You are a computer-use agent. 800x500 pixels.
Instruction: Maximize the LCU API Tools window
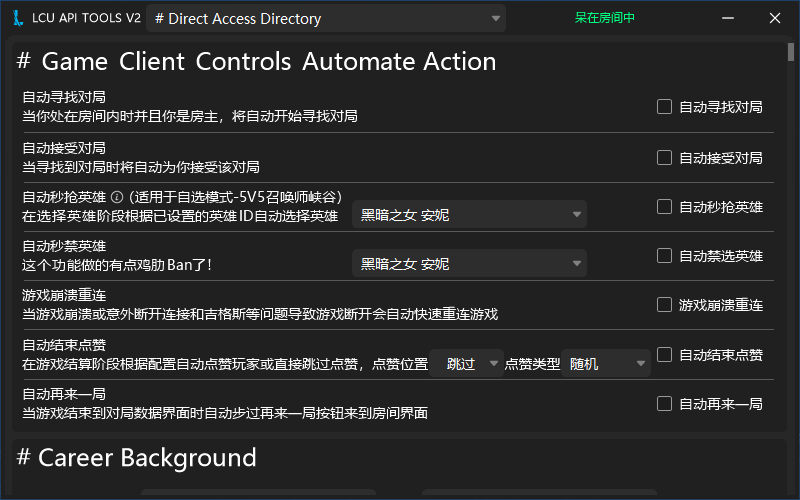click(x=729, y=18)
